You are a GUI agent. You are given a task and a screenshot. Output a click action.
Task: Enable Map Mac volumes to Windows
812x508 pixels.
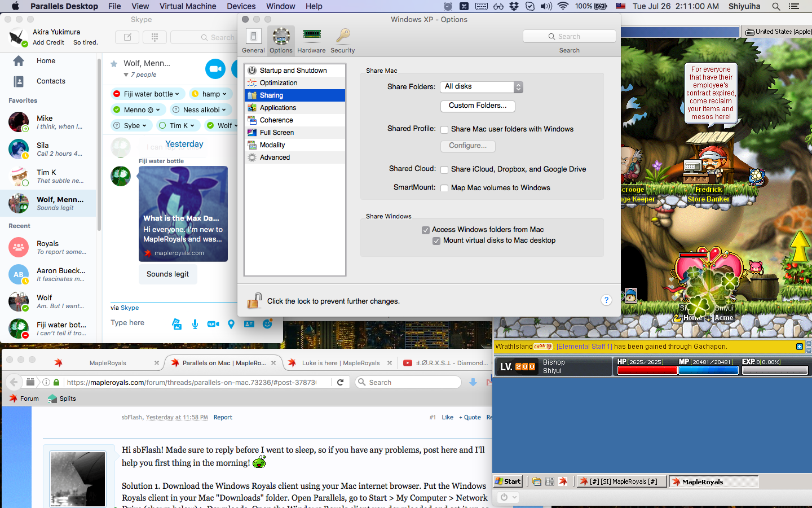coord(444,189)
